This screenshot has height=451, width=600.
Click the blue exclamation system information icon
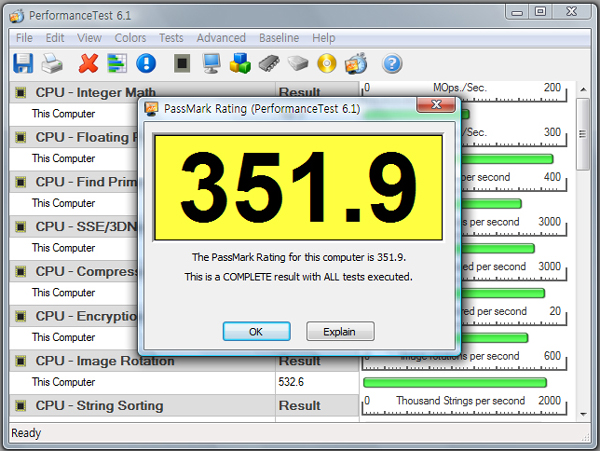pos(146,63)
